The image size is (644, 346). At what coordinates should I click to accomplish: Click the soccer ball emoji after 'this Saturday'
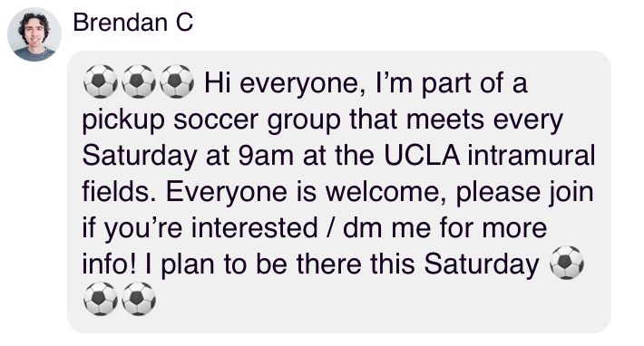[x=567, y=263]
